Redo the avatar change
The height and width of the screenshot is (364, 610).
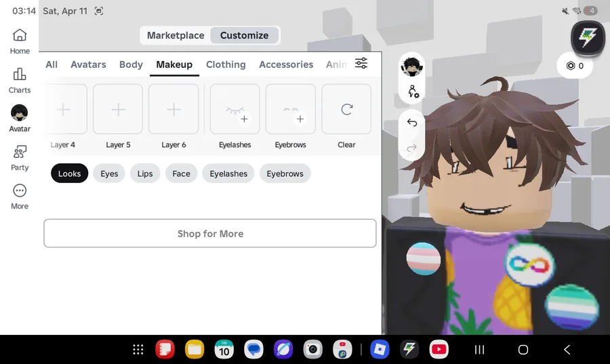point(411,148)
